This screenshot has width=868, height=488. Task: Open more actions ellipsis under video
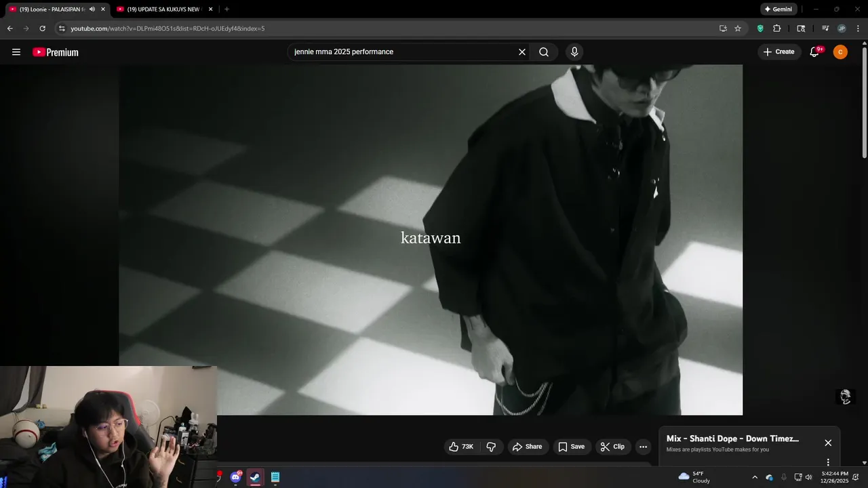[644, 447]
